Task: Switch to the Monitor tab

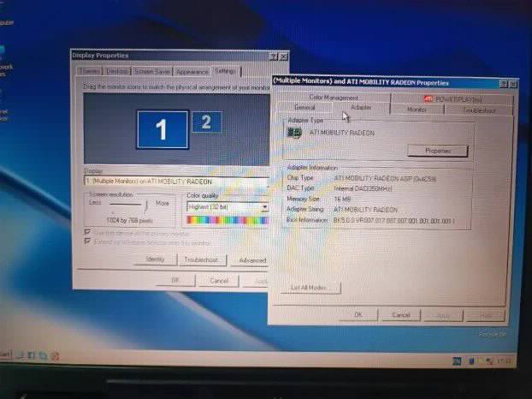Action: coord(417,110)
